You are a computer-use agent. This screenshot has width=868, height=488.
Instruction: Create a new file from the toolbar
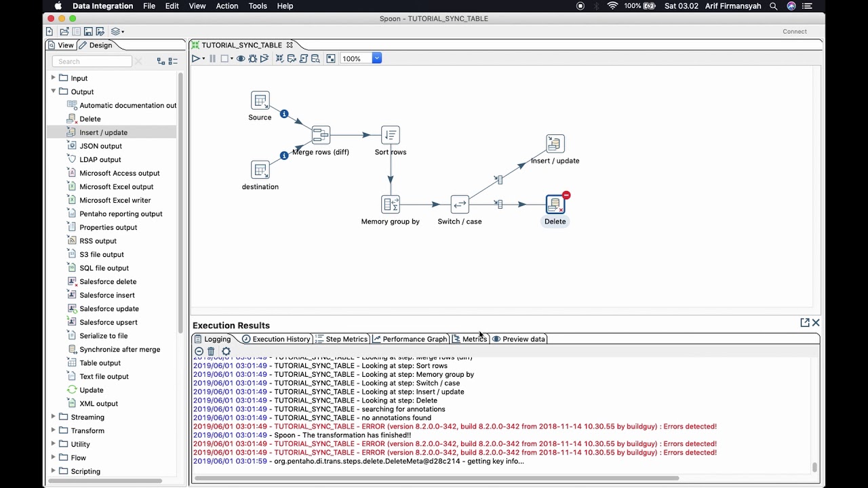(50, 31)
